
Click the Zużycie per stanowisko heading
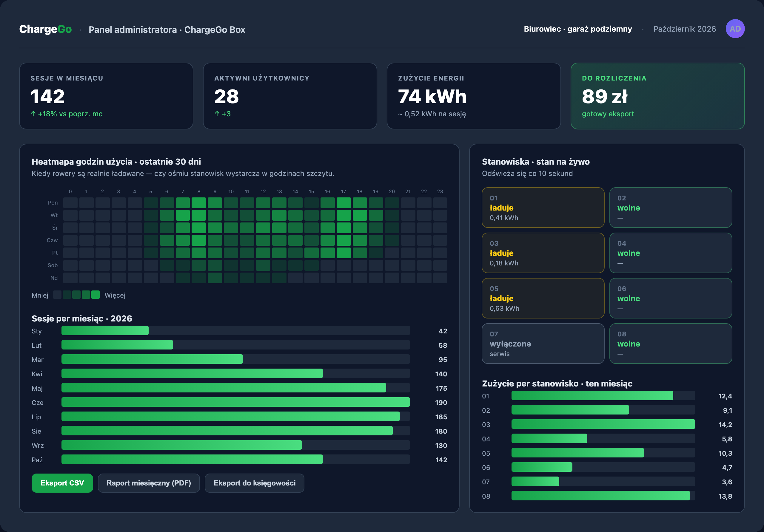click(557, 383)
